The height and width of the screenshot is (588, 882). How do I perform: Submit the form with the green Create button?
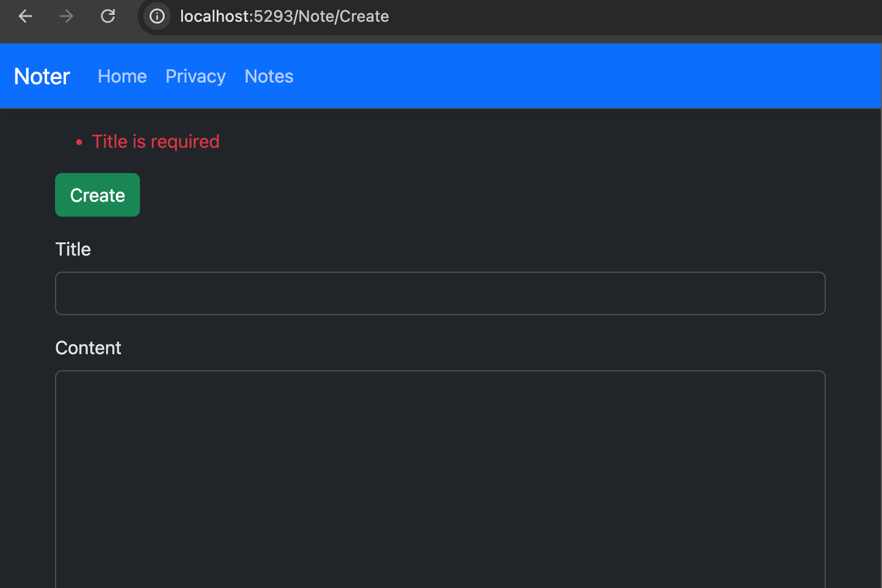(97, 195)
